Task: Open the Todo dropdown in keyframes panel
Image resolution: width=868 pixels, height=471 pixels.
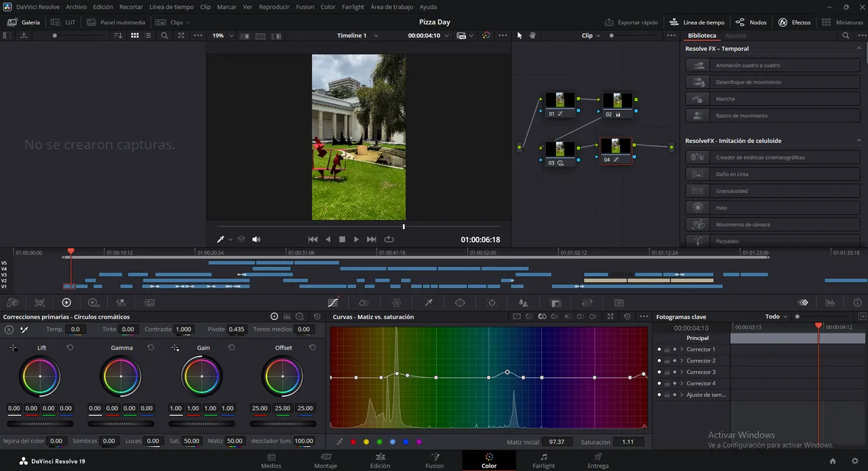Action: point(776,316)
